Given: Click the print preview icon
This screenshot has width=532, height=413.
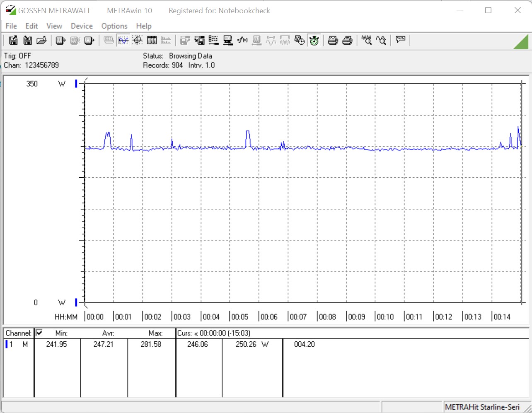Looking at the screenshot, I should [333, 40].
